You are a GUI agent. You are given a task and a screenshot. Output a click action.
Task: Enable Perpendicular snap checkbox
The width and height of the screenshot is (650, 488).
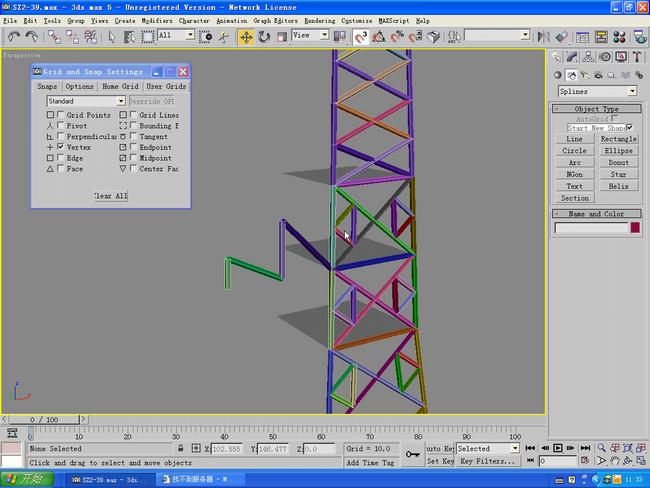point(61,136)
